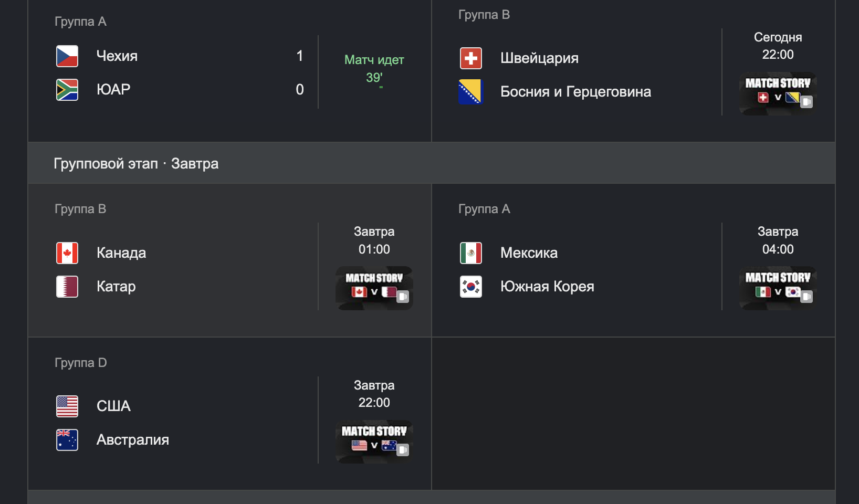859x504 pixels.
Task: Open the live match status 'Матч идет 39''
Action: pyautogui.click(x=374, y=69)
